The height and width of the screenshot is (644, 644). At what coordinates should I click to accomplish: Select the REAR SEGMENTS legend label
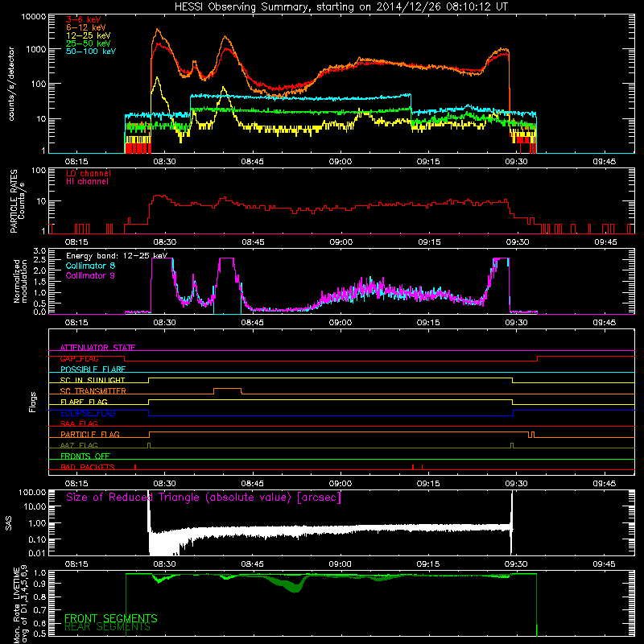(107, 627)
